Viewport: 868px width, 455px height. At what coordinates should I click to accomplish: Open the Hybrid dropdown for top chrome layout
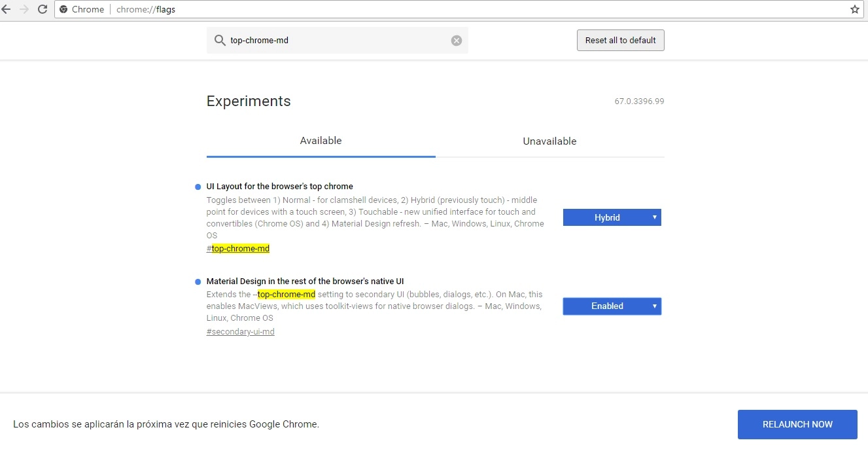click(x=612, y=217)
